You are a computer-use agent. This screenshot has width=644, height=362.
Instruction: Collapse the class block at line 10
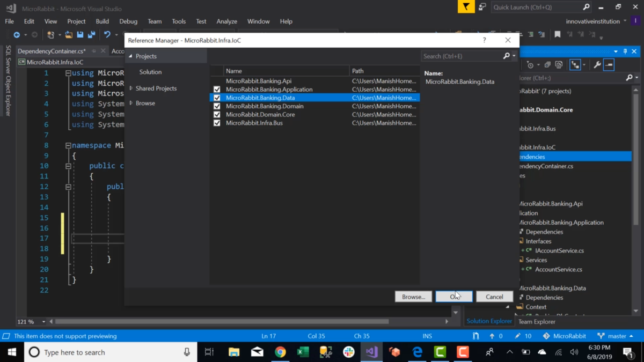pos(68,166)
